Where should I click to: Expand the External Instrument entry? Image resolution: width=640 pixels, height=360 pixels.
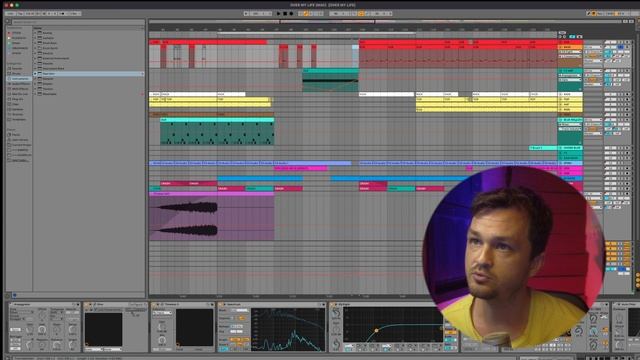point(35,58)
